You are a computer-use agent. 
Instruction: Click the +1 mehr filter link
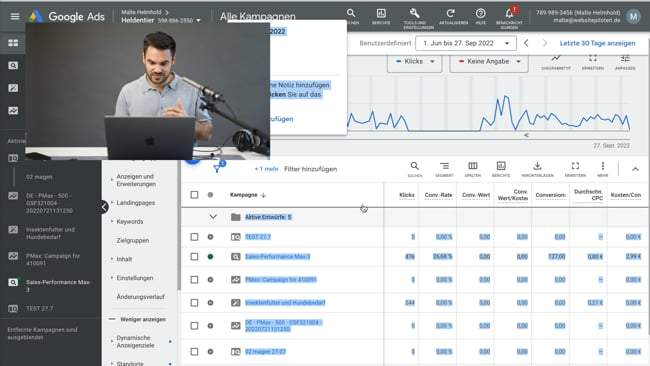[x=266, y=169]
